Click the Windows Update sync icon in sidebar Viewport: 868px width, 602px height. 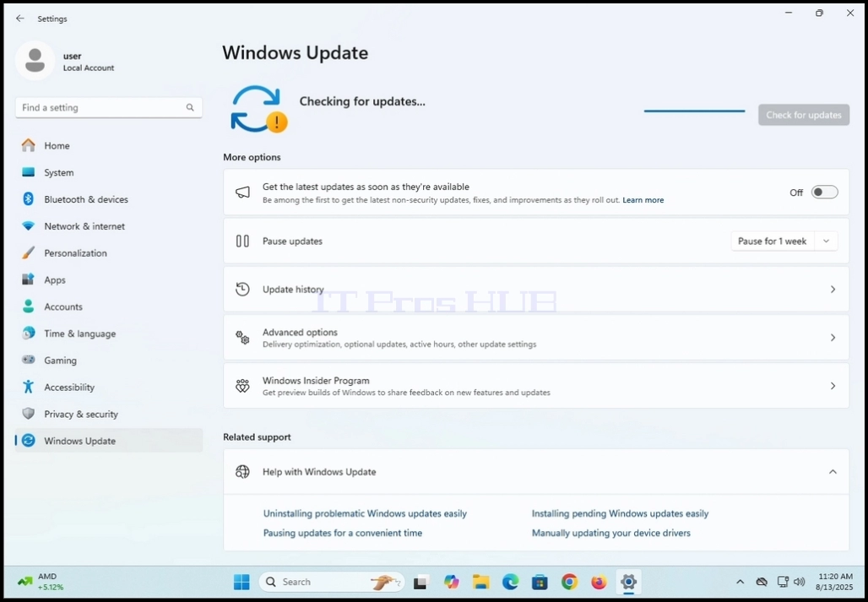pos(28,441)
